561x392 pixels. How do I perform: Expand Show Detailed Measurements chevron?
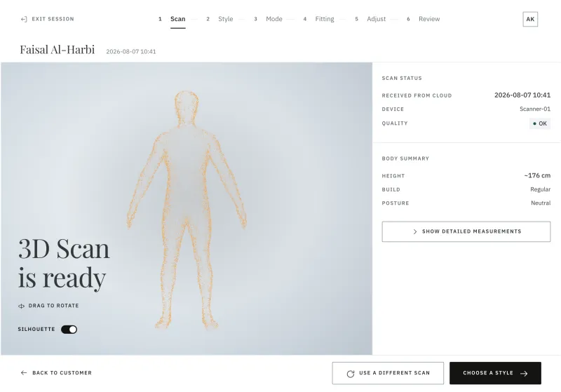415,232
